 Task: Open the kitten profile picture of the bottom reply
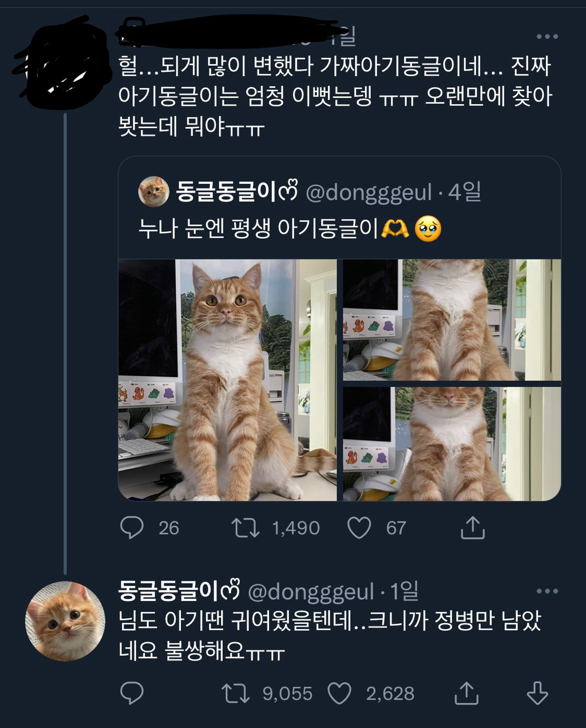click(65, 621)
